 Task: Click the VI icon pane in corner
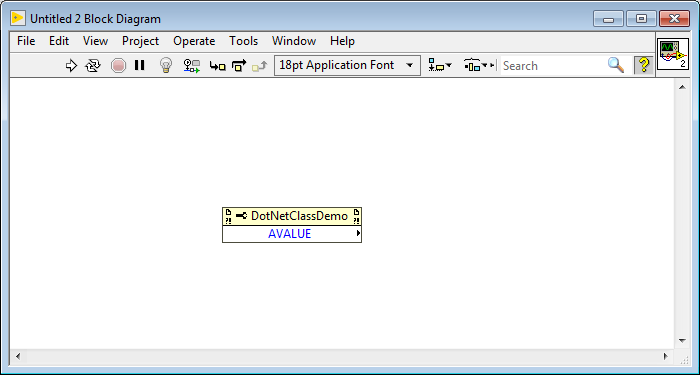673,54
